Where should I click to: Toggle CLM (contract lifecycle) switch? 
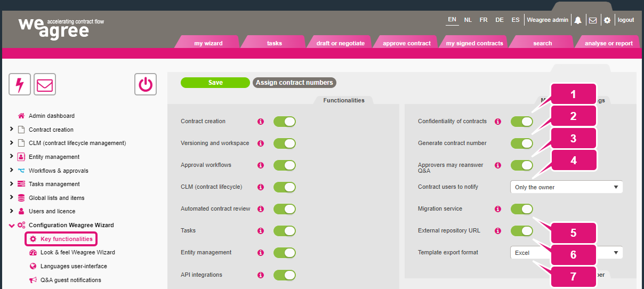pos(285,187)
